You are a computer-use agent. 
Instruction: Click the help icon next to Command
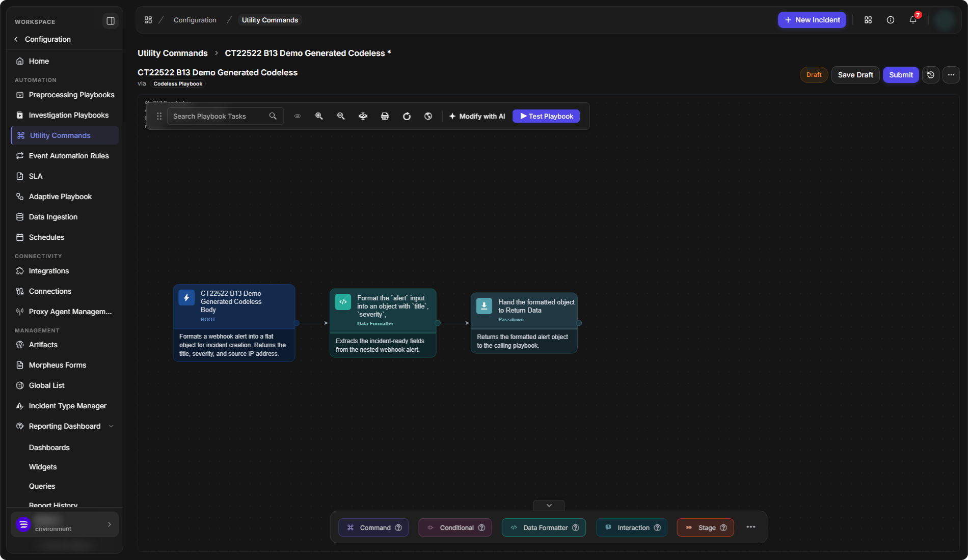(398, 527)
